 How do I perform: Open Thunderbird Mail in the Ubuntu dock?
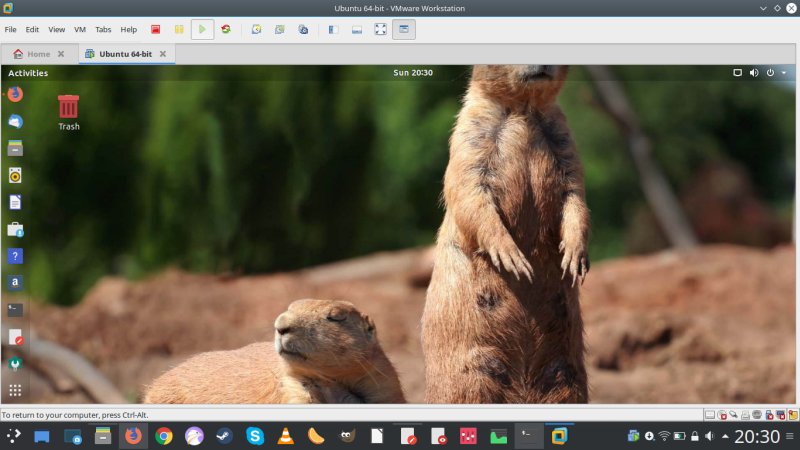pyautogui.click(x=15, y=121)
